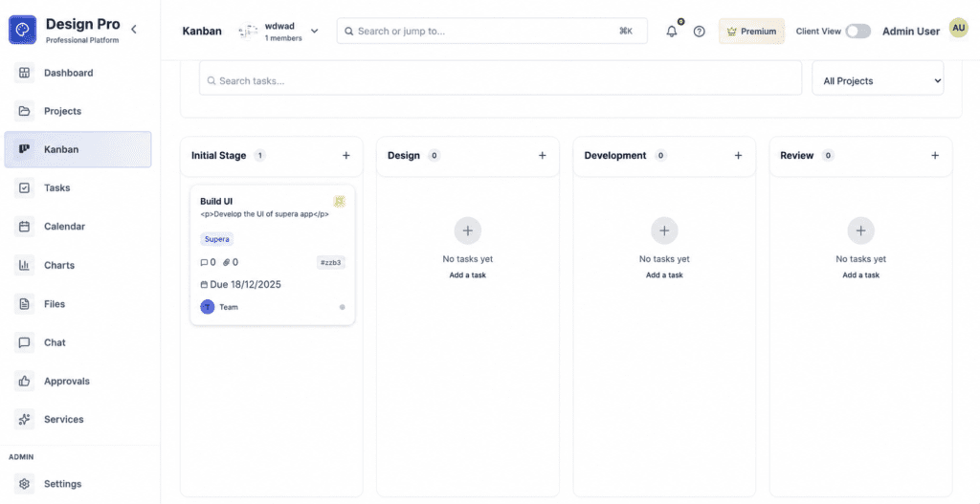This screenshot has height=504, width=980.
Task: Open Calendar in the sidebar
Action: point(78,227)
